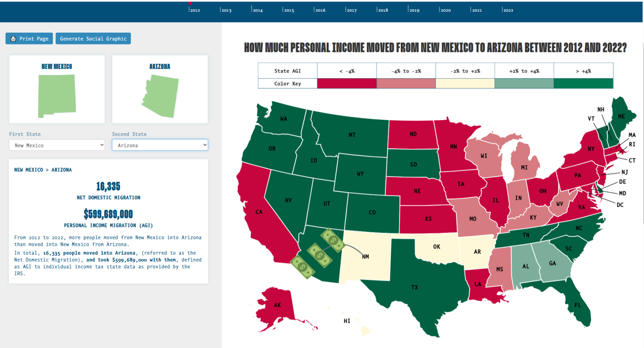Viewport: 644px width, 348px height.
Task: Click the Arizona state shape thumbnail
Action: [x=161, y=95]
